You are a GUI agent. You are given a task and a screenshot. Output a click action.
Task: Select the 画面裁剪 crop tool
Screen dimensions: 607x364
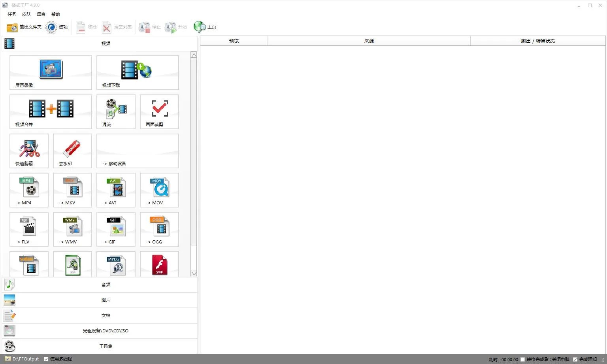[159, 111]
